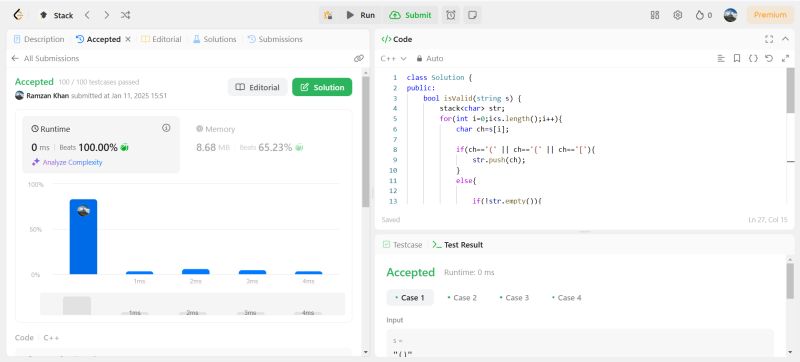Open the Stack problem list
Screen dimensions: 800x362
tap(57, 15)
